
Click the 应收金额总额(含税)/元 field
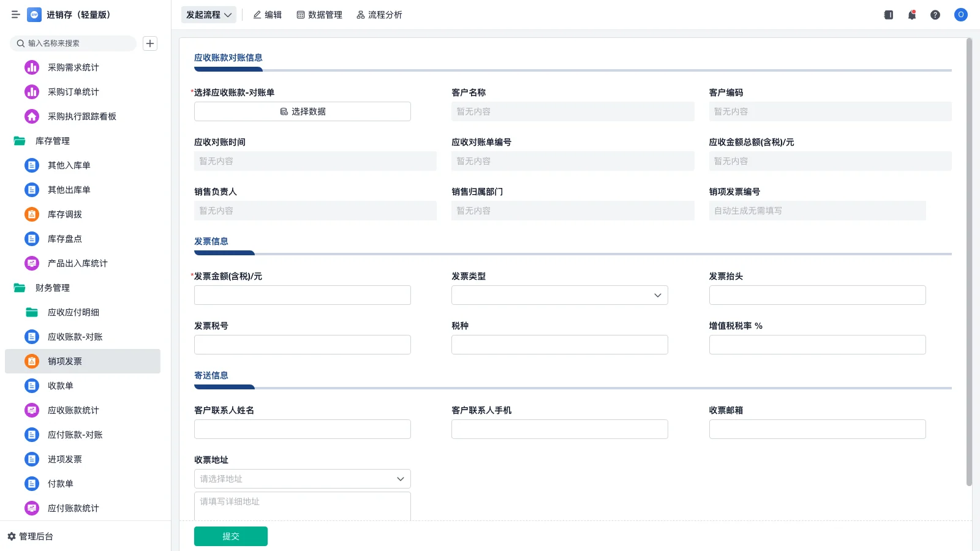pyautogui.click(x=831, y=161)
